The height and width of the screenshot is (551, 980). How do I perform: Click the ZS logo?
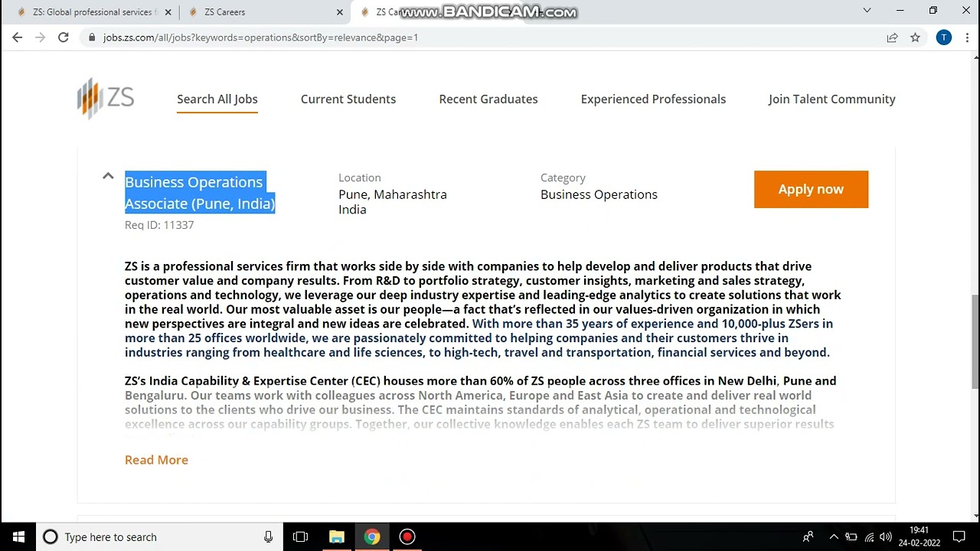click(x=106, y=98)
